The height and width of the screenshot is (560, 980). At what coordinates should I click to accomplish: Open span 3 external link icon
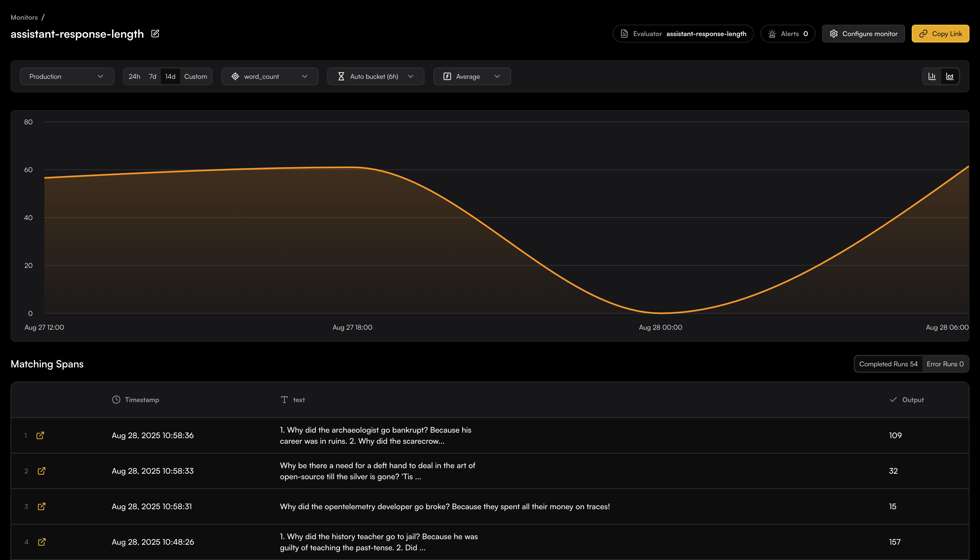tap(42, 506)
